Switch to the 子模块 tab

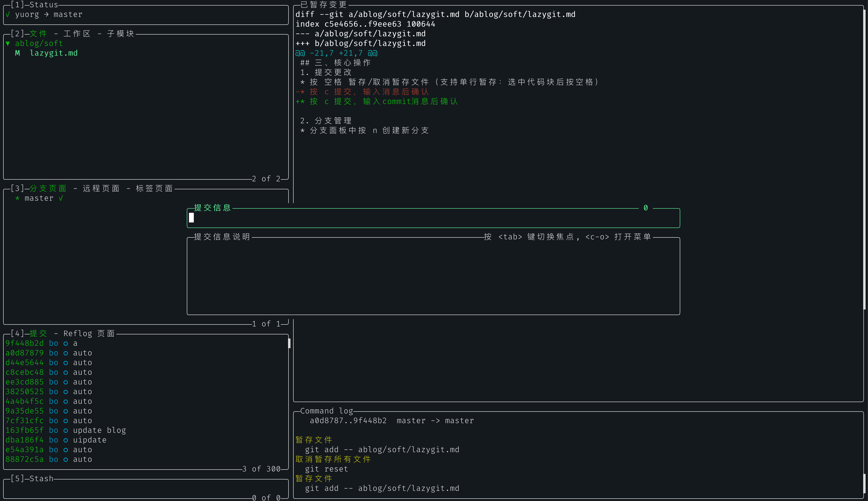pyautogui.click(x=120, y=34)
